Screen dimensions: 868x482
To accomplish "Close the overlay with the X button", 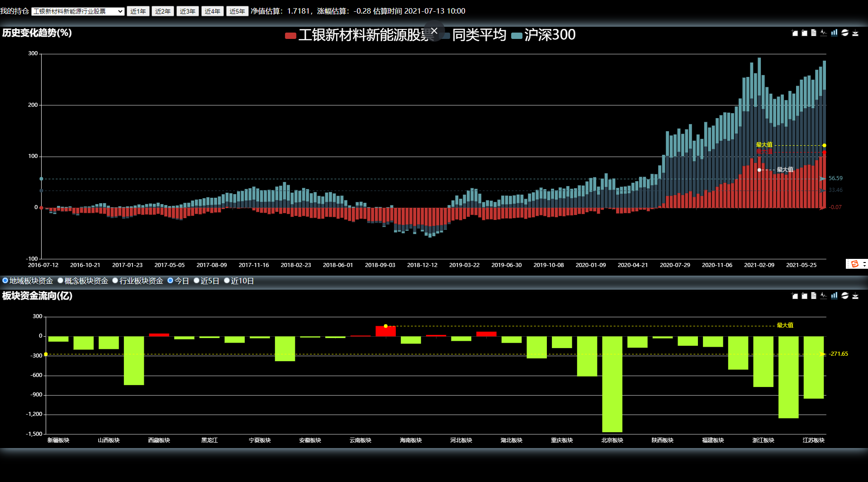I will pyautogui.click(x=434, y=31).
